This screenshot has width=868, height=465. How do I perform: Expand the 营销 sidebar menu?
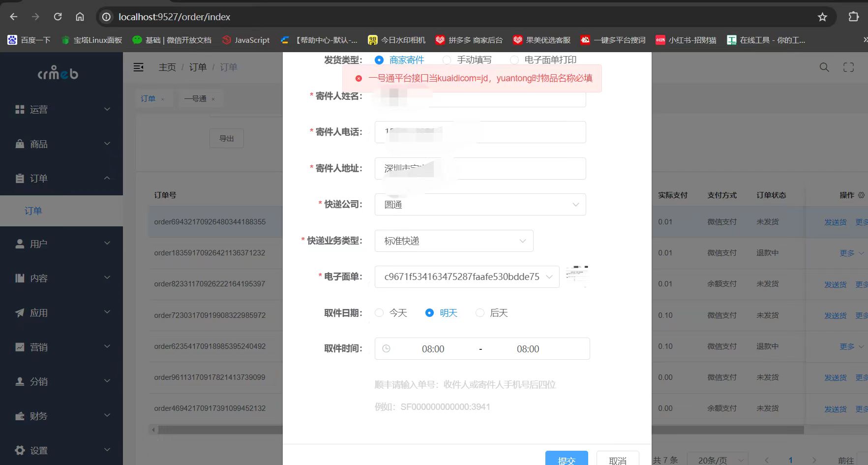[61, 347]
